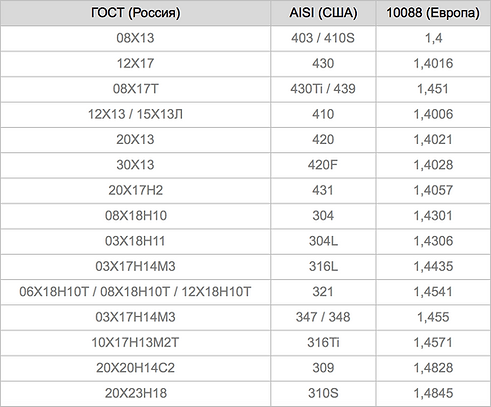491x407 pixels.
Task: Select the 403 / 410S cell
Action: (x=323, y=38)
